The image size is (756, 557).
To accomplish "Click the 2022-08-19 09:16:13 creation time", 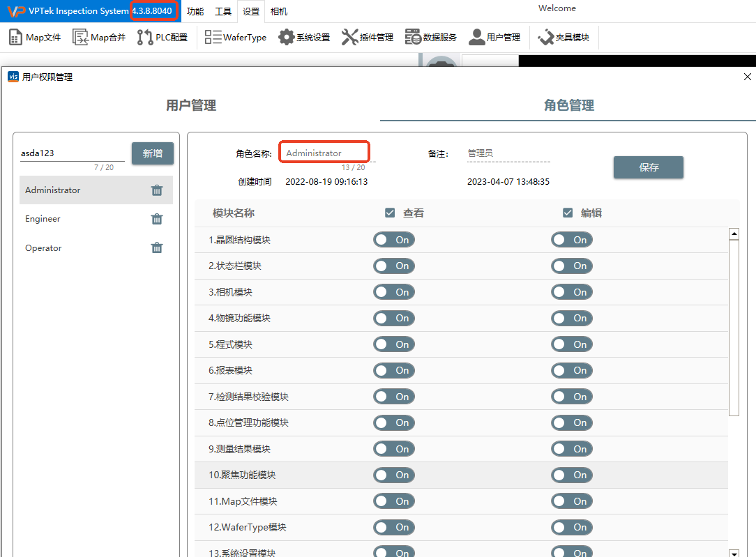I will click(326, 182).
